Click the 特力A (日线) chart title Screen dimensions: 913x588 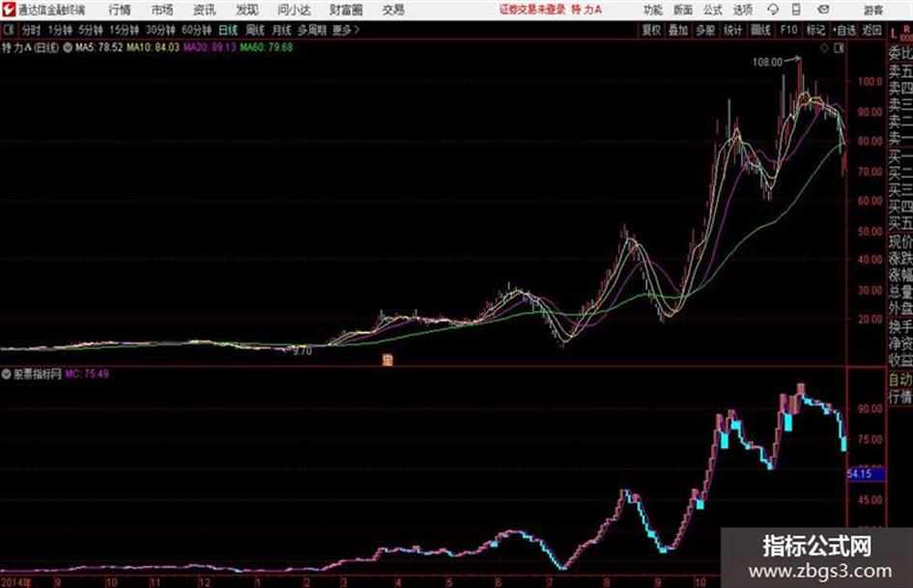[x=30, y=47]
